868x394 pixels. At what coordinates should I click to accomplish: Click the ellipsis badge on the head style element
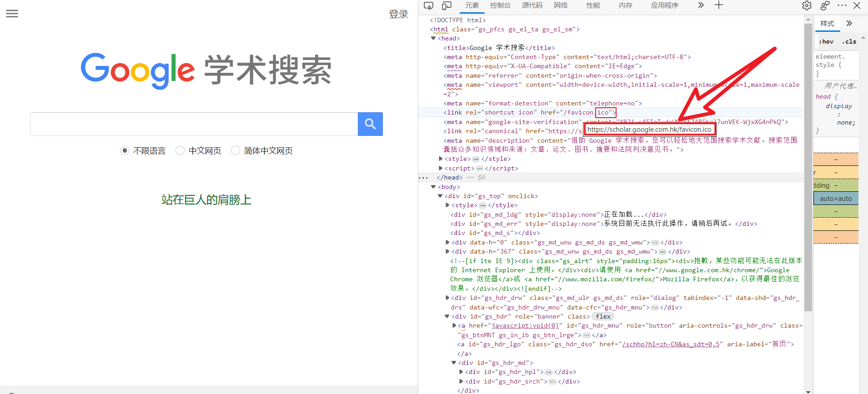[x=476, y=159]
